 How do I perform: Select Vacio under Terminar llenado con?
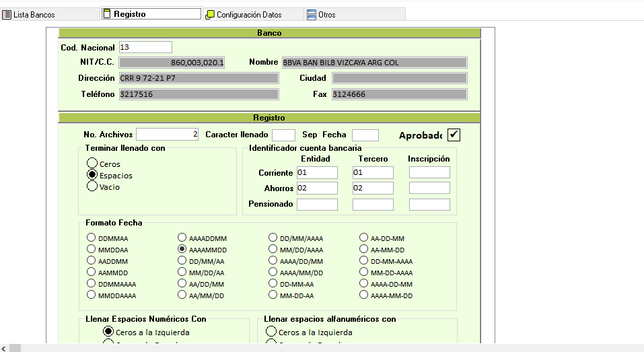coord(92,186)
